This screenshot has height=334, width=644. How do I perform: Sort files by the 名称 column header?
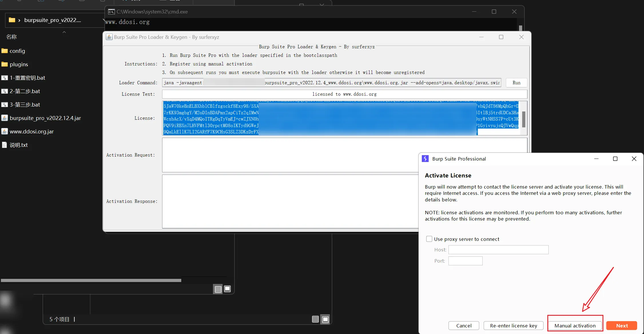coord(11,37)
